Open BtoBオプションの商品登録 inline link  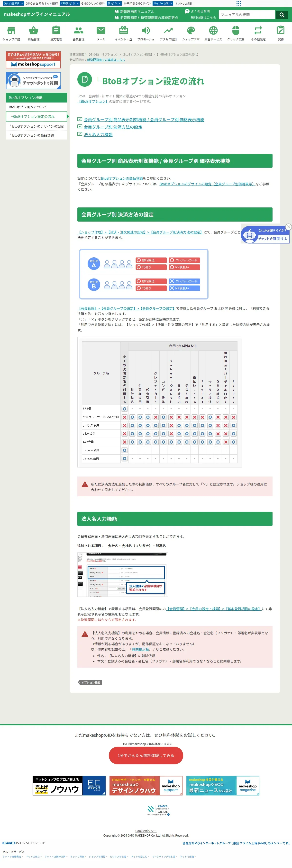click(122, 178)
